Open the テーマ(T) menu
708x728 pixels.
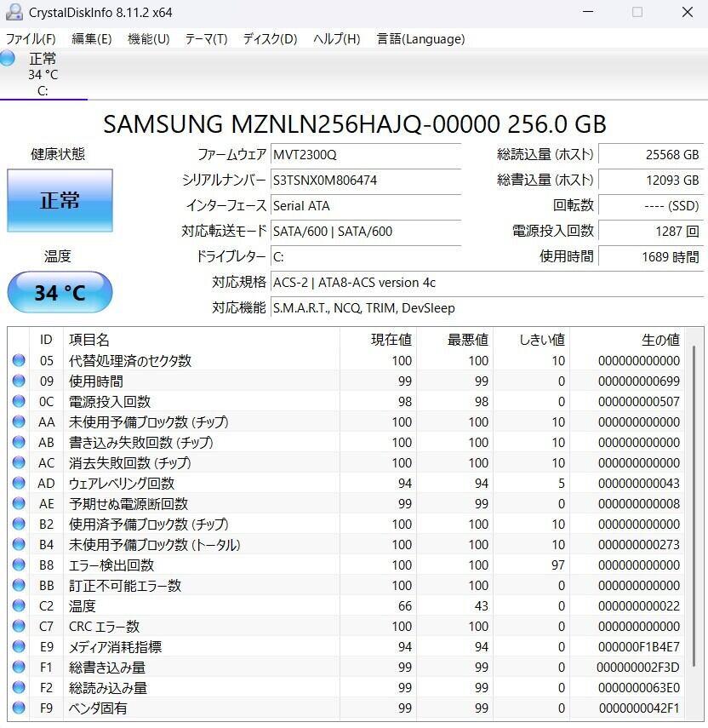[206, 39]
